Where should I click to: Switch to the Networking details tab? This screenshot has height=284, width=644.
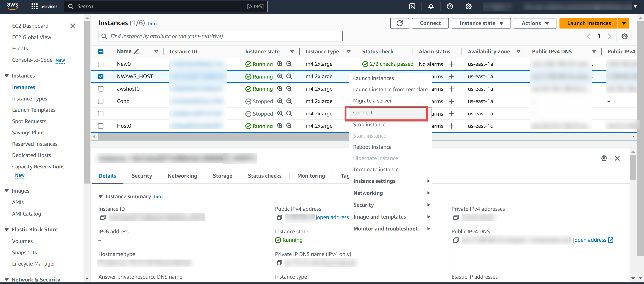coord(182,176)
